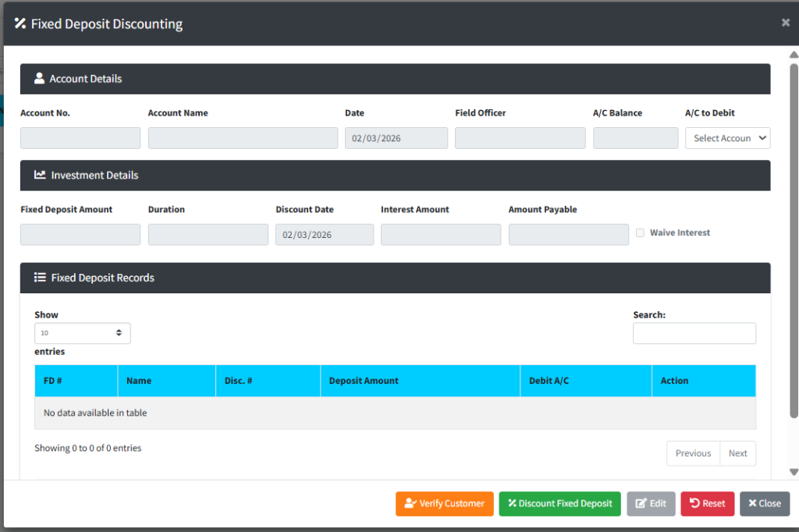Viewport: 799px width, 532px height.
Task: Sort the table by FD # column
Action: click(76, 381)
